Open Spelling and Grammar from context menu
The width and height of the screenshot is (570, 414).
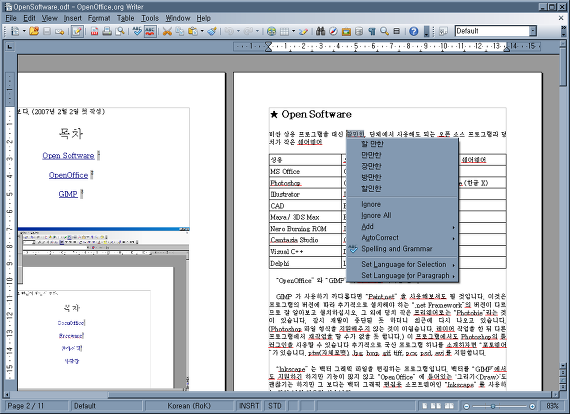click(402, 249)
